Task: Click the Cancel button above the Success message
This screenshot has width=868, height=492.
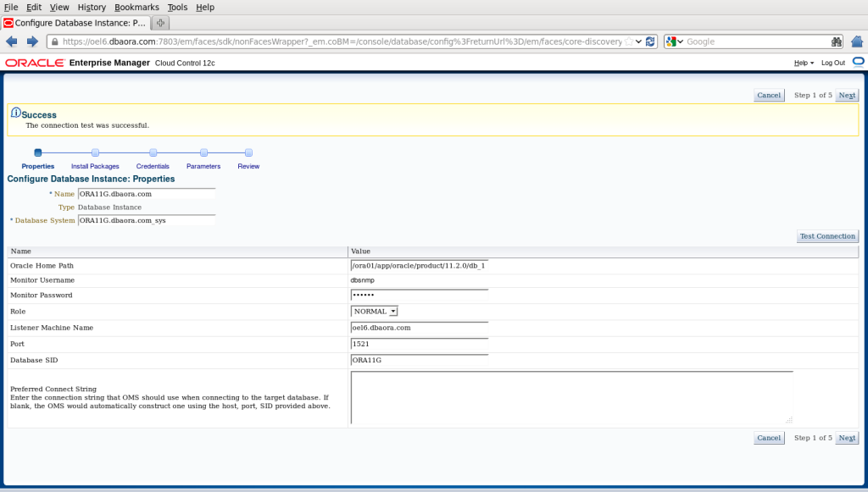Action: coord(769,95)
